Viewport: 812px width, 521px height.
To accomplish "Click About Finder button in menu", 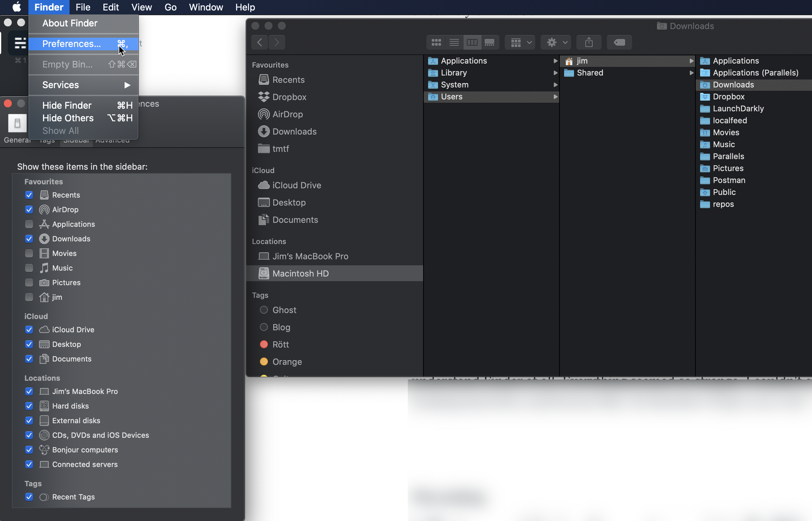I will click(x=69, y=22).
